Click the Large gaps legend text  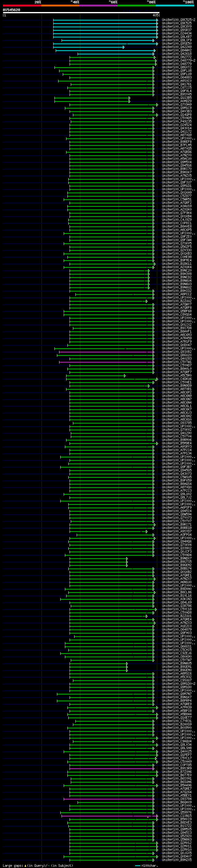(x=38, y=866)
